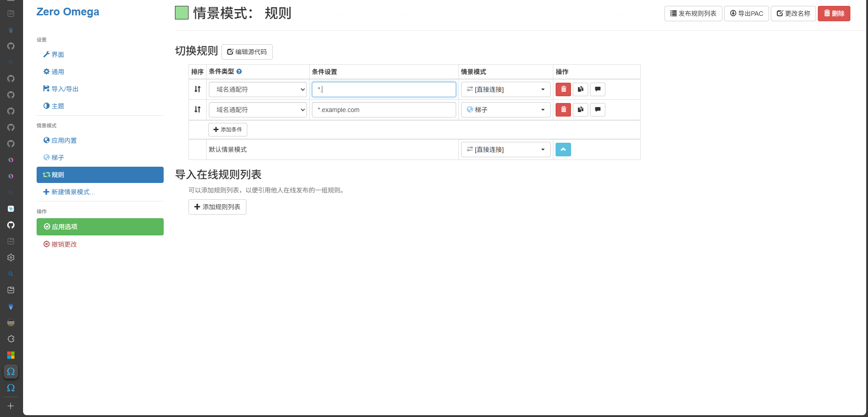This screenshot has width=868, height=417.
Task: Click 导出PAC button
Action: 746,14
